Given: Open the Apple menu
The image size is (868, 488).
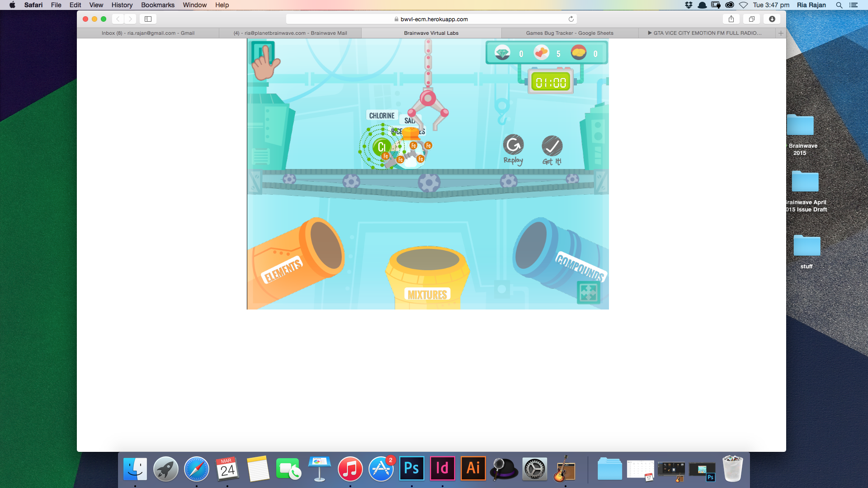Looking at the screenshot, I should [x=12, y=5].
